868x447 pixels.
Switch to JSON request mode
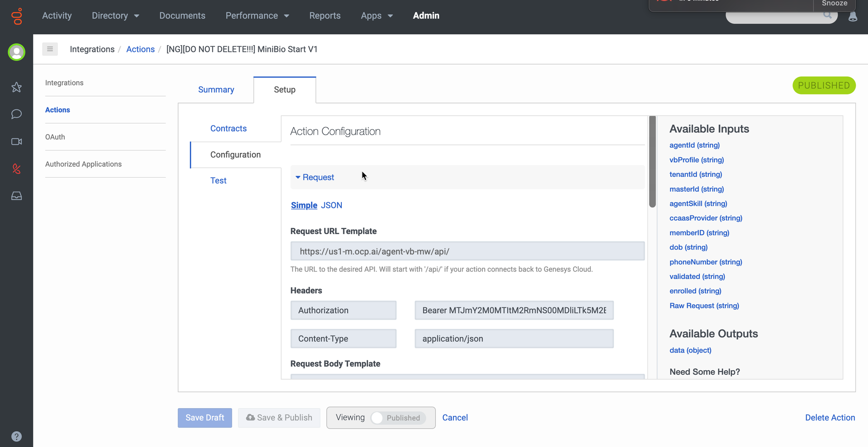click(331, 205)
